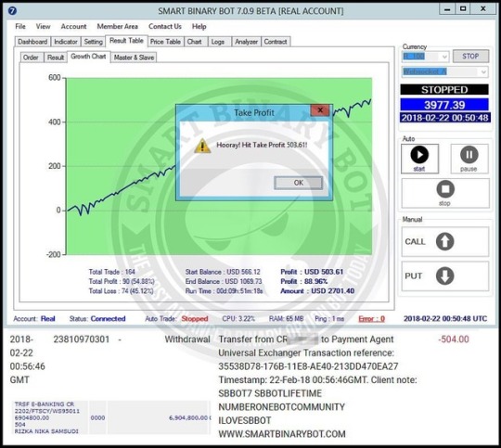Select the Master & Slave sub-tab
501x448 pixels.
[134, 58]
